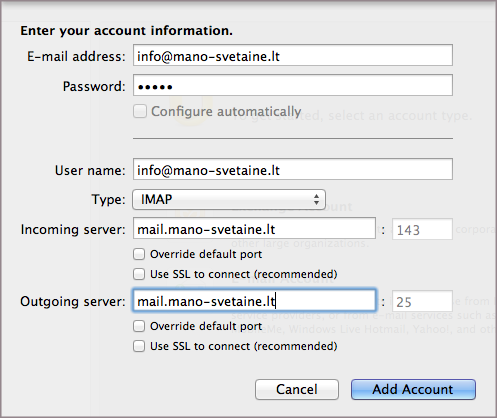Image resolution: width=497 pixels, height=418 pixels.
Task: Check Override default port under Outgoing server
Action: (139, 326)
